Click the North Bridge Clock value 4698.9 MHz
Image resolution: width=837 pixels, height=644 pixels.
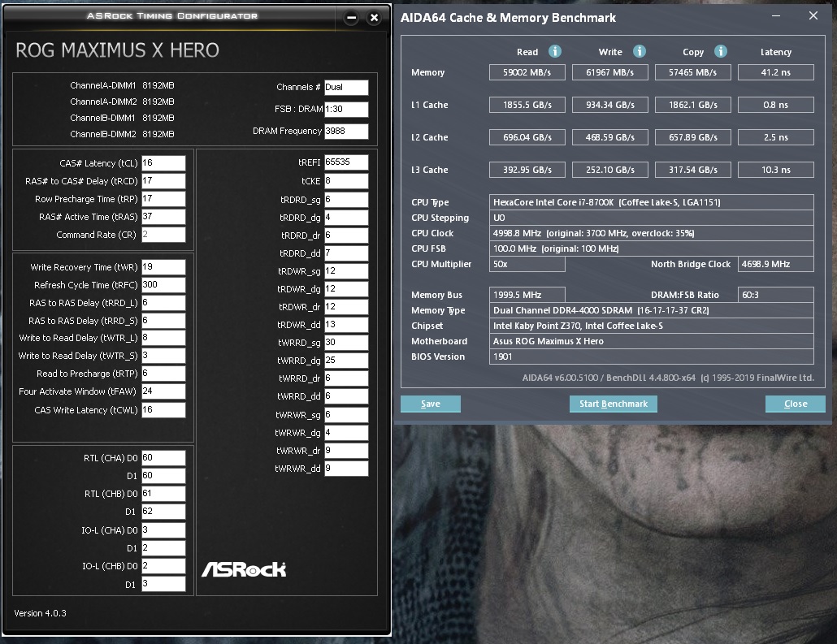coord(775,264)
